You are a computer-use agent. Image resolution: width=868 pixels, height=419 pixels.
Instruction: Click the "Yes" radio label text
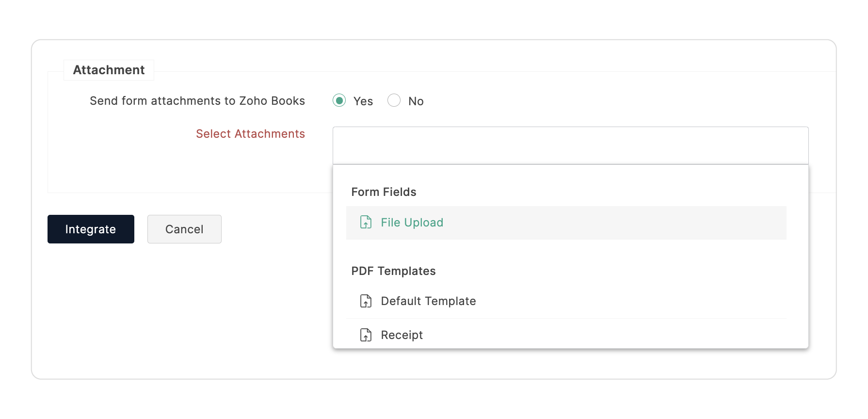[x=363, y=101]
